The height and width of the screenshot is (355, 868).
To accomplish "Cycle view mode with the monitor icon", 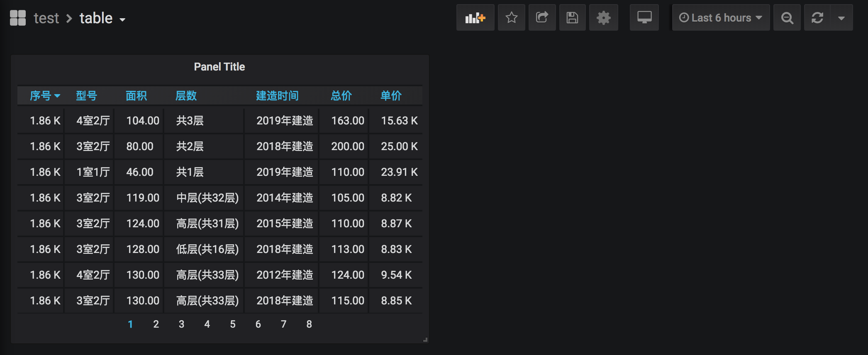I will coord(644,18).
